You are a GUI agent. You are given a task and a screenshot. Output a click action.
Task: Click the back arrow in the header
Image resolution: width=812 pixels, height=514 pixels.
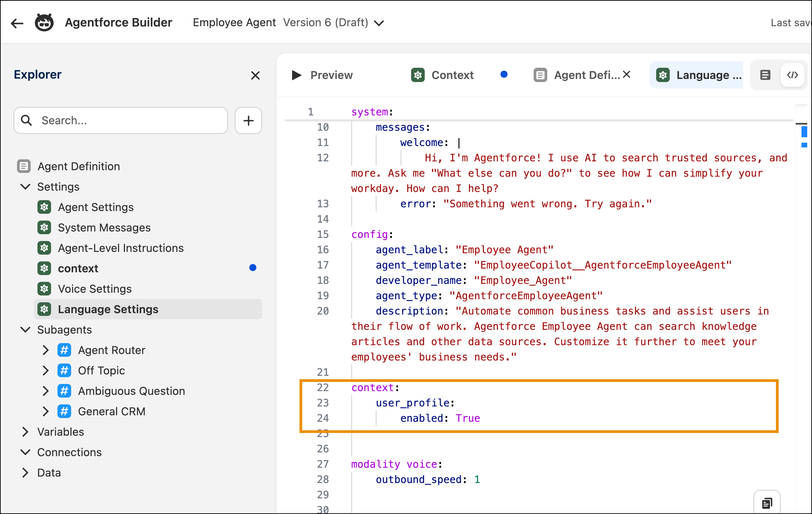click(17, 23)
